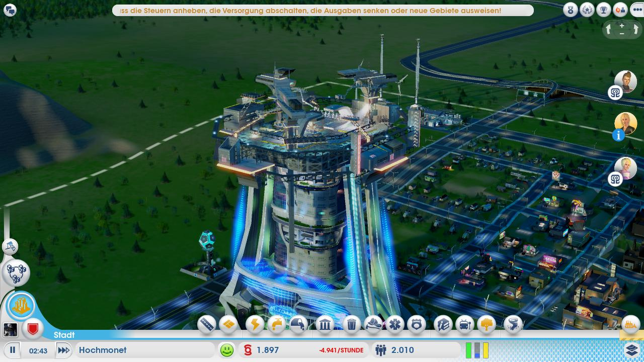Rotate camera with right arrow
This screenshot has width=644, height=362.
click(x=635, y=30)
